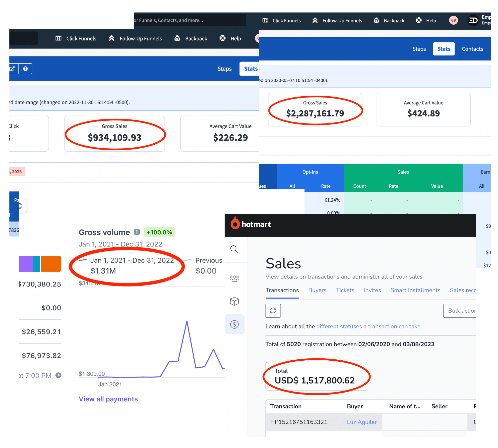Screen dimensions: 498x448
Task: Select the Contacts tab in funnel header
Action: 472,49
